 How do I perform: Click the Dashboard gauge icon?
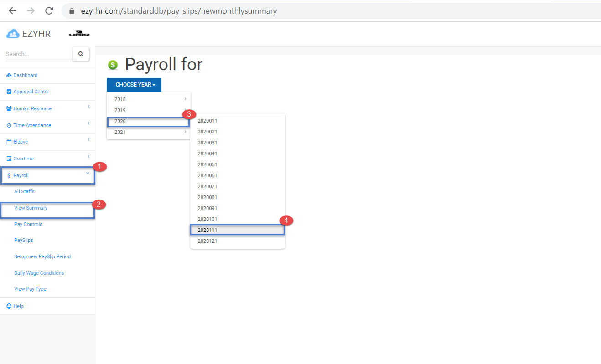click(9, 75)
